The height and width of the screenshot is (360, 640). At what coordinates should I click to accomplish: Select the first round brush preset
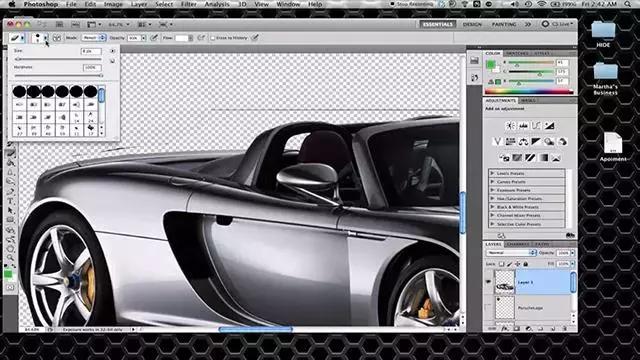click(x=19, y=91)
